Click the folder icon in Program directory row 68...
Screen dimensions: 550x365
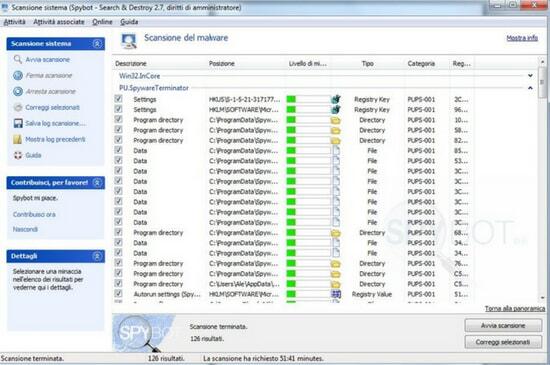(x=336, y=233)
